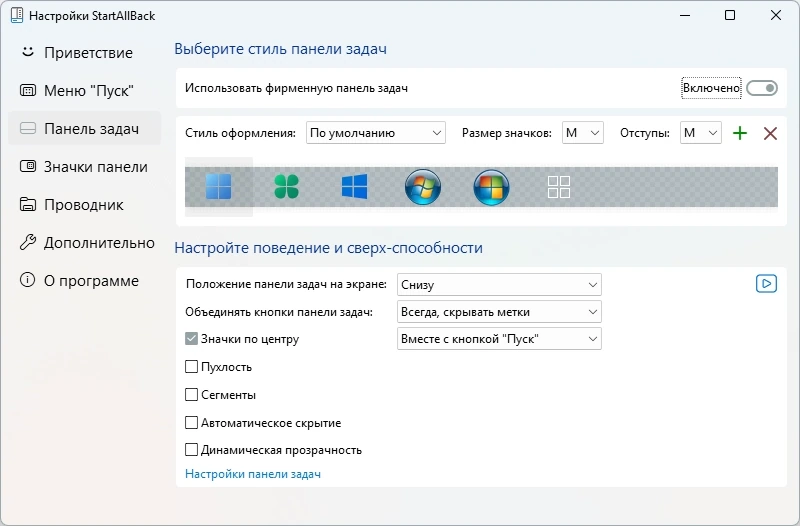Go to the Значки панели section
Screen dimensions: 800x526
click(85, 167)
